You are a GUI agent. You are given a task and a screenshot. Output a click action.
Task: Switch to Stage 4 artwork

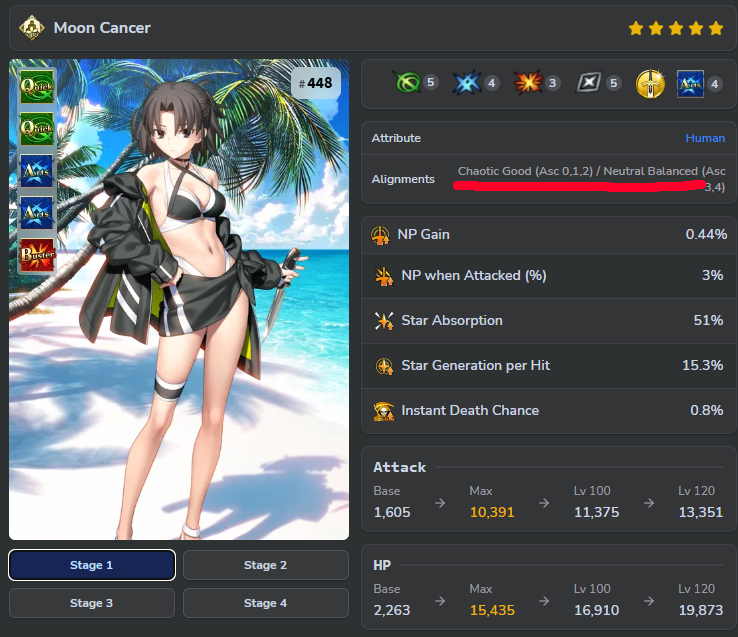coord(265,603)
